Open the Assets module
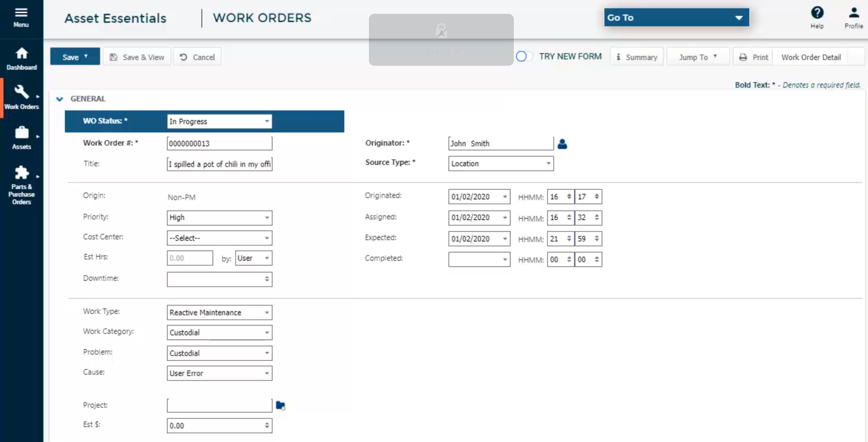Image resolution: width=868 pixels, height=442 pixels. [x=21, y=137]
